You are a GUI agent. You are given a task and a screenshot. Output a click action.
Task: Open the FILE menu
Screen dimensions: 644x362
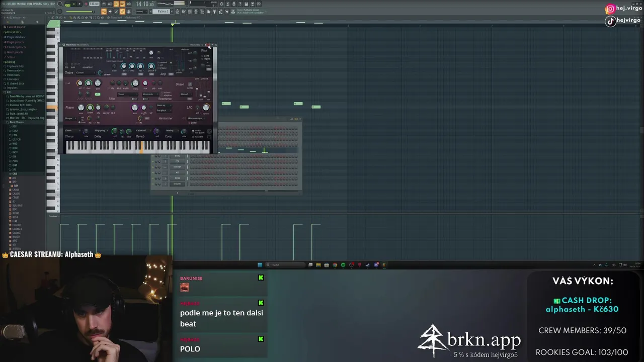point(3,4)
